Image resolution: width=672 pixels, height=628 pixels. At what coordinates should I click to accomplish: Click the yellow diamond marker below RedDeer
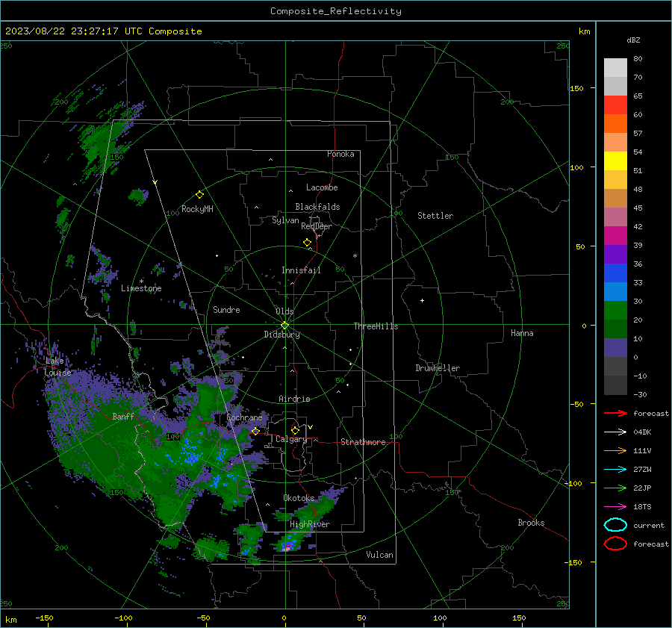tap(307, 243)
